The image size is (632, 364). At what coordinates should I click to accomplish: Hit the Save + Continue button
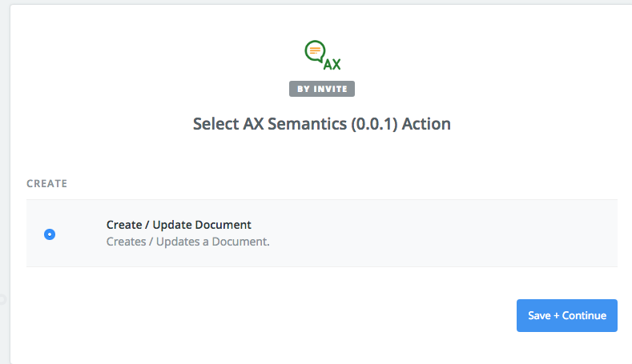tap(566, 315)
